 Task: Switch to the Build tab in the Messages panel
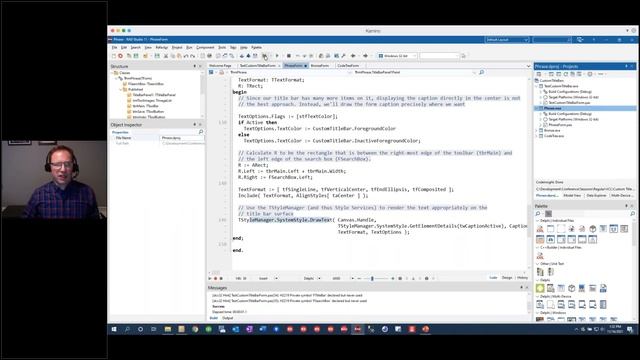point(213,318)
